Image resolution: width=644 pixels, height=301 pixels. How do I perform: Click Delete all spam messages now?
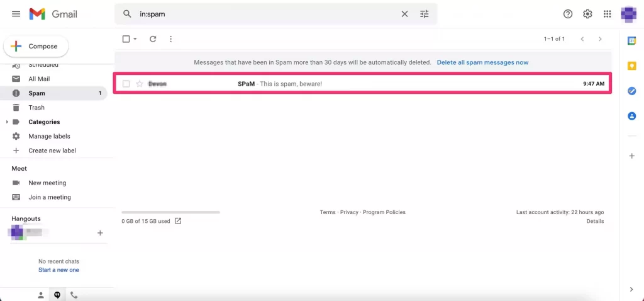482,62
